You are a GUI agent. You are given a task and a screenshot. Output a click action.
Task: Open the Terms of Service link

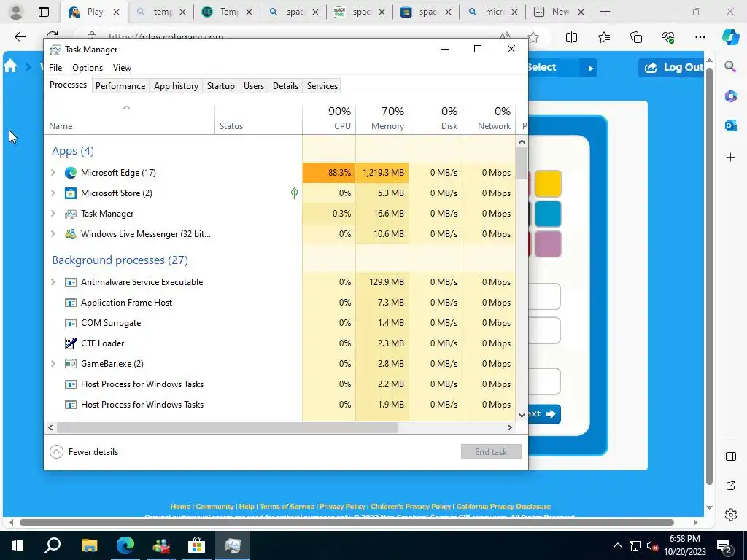[287, 506]
